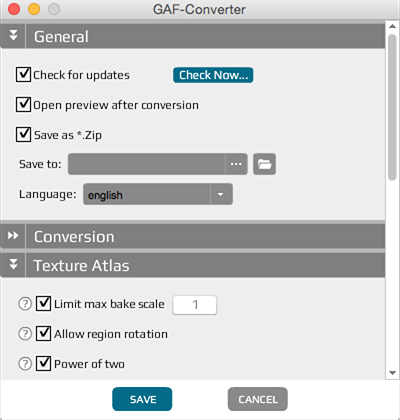Click the SAVE button

142,399
